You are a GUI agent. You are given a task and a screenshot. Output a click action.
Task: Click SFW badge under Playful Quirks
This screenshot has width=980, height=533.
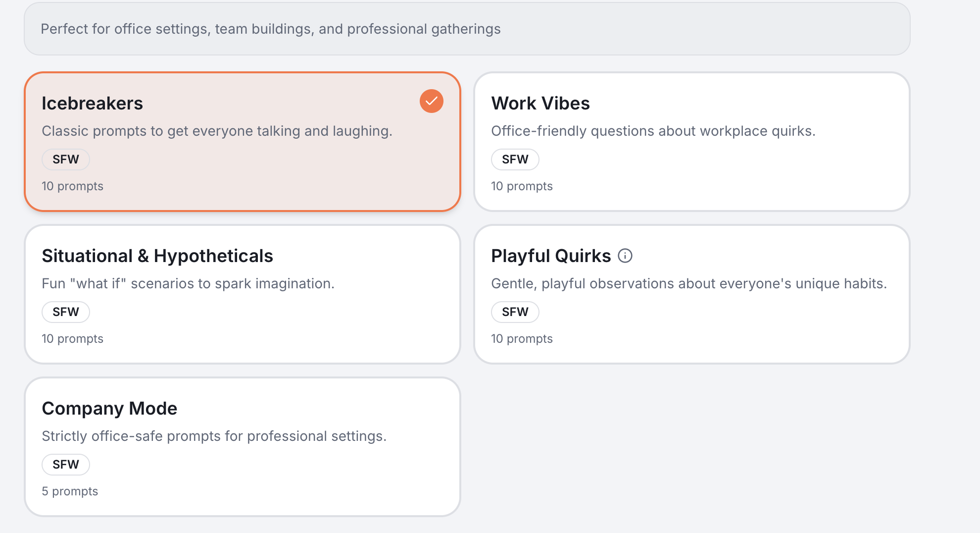pyautogui.click(x=515, y=312)
